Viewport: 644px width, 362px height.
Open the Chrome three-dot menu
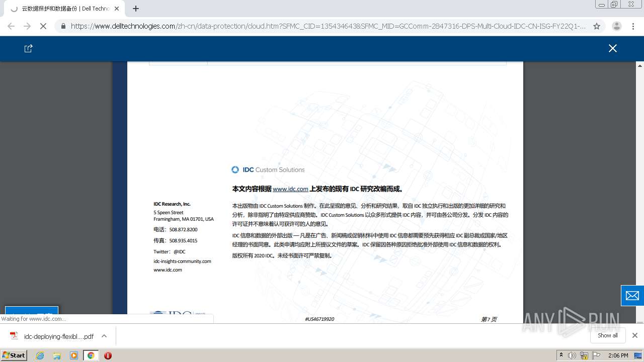coord(633,26)
